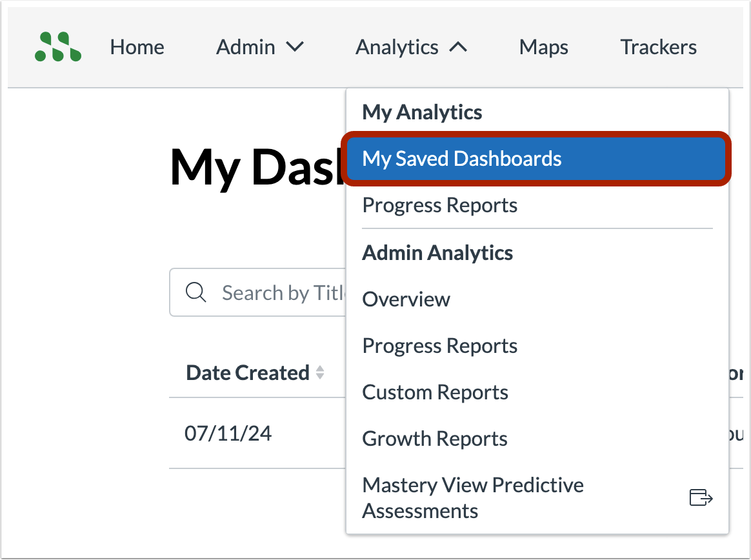View Growth Reports

point(434,438)
